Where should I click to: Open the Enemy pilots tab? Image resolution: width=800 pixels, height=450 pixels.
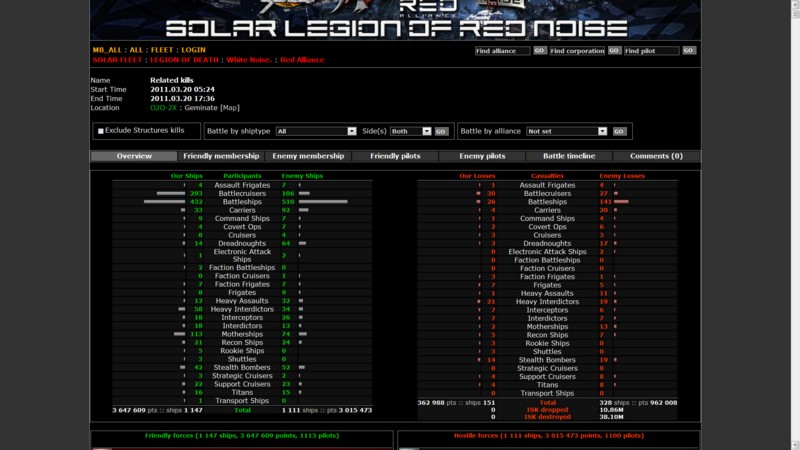point(482,156)
